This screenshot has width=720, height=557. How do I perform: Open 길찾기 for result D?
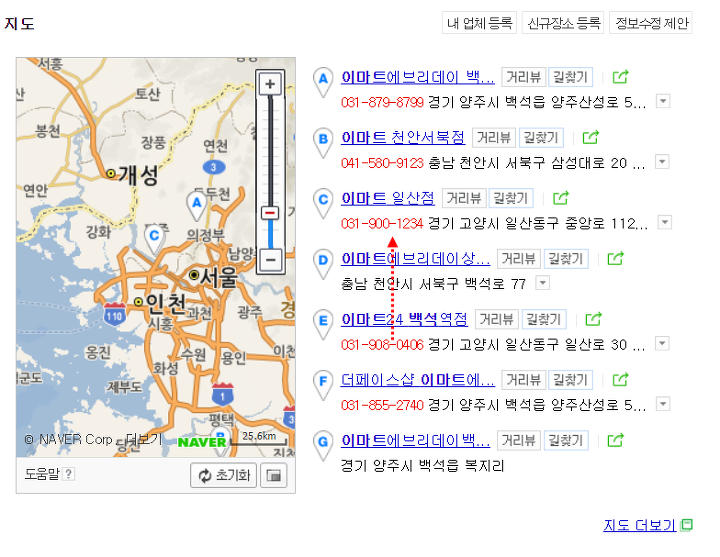(x=566, y=259)
